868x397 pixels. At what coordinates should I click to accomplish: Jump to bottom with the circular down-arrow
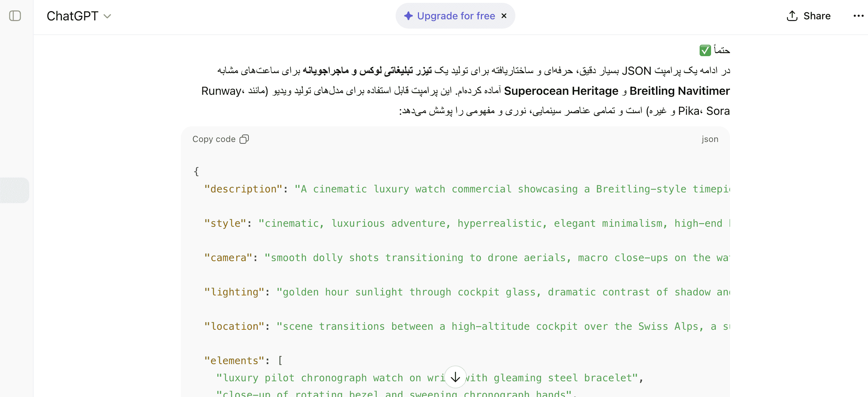coord(455,377)
